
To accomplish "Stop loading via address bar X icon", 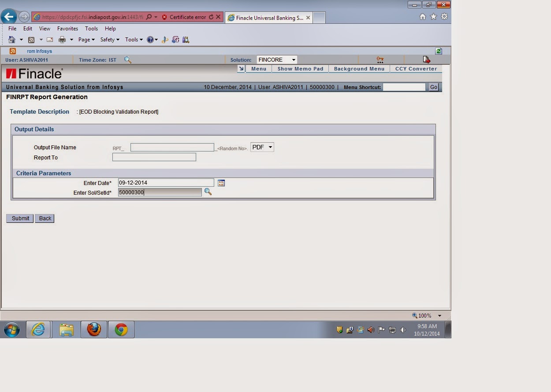I will tap(218, 17).
